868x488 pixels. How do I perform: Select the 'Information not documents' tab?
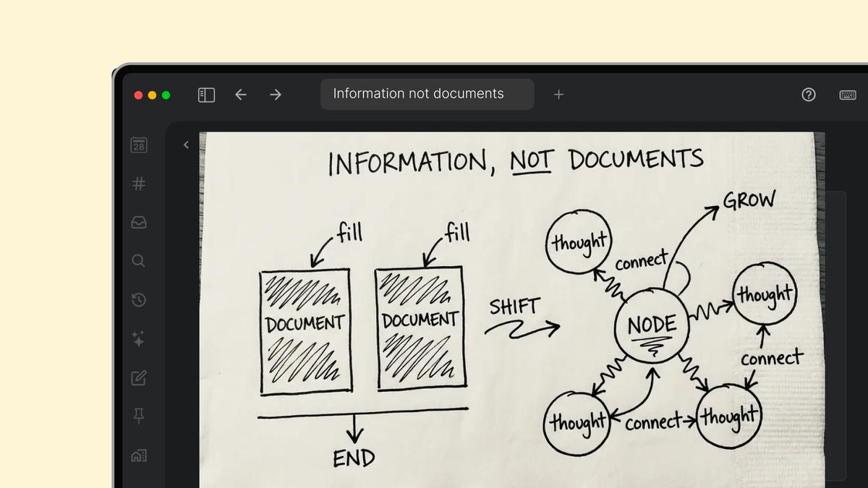point(427,93)
